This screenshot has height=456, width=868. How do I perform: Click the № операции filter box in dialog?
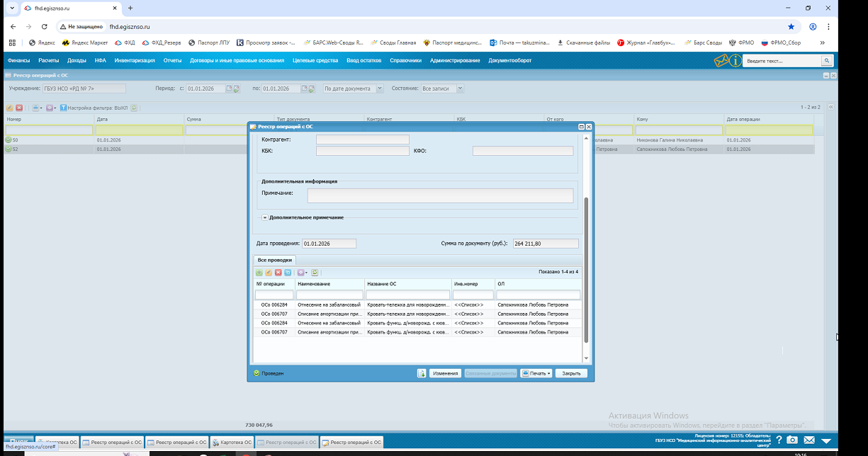point(274,295)
